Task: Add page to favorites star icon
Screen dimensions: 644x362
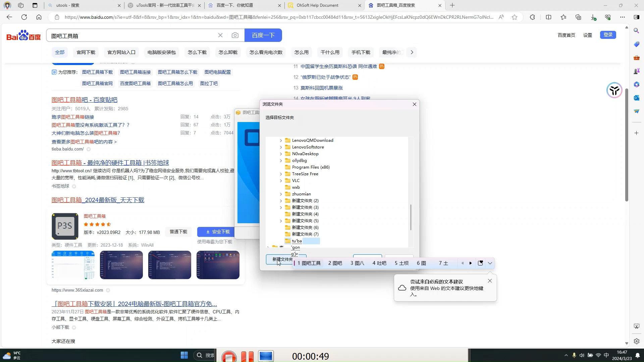Action: click(515, 17)
